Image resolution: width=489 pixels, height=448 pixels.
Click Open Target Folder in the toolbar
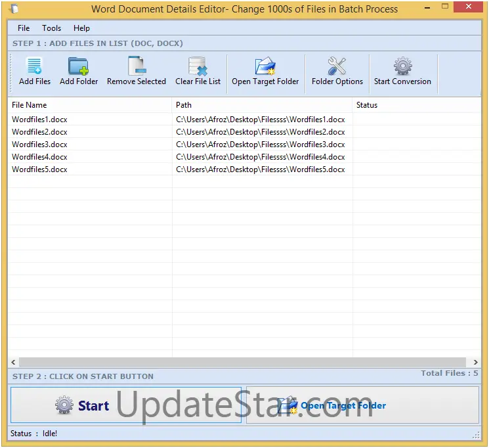point(265,71)
